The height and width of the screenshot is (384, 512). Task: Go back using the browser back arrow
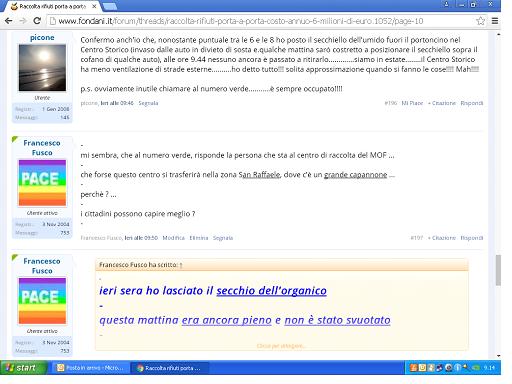(9, 21)
